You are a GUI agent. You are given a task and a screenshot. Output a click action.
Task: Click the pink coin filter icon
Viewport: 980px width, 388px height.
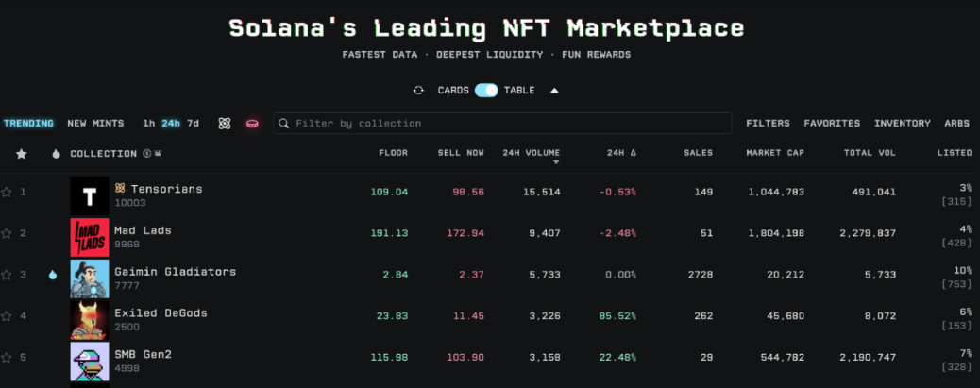pyautogui.click(x=252, y=124)
